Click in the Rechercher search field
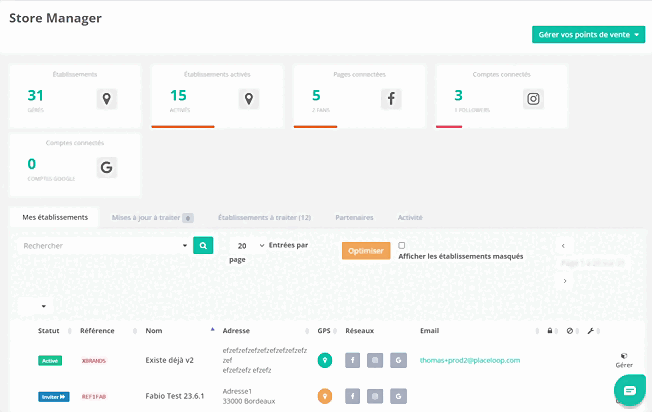This screenshot has width=652, height=412. coord(100,246)
